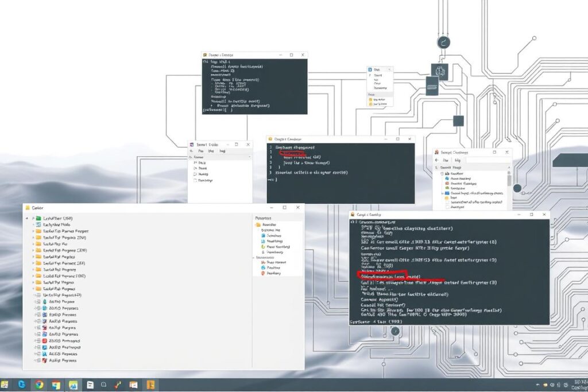
Task: Collapse the second section in the right pane
Action: (x=254, y=258)
